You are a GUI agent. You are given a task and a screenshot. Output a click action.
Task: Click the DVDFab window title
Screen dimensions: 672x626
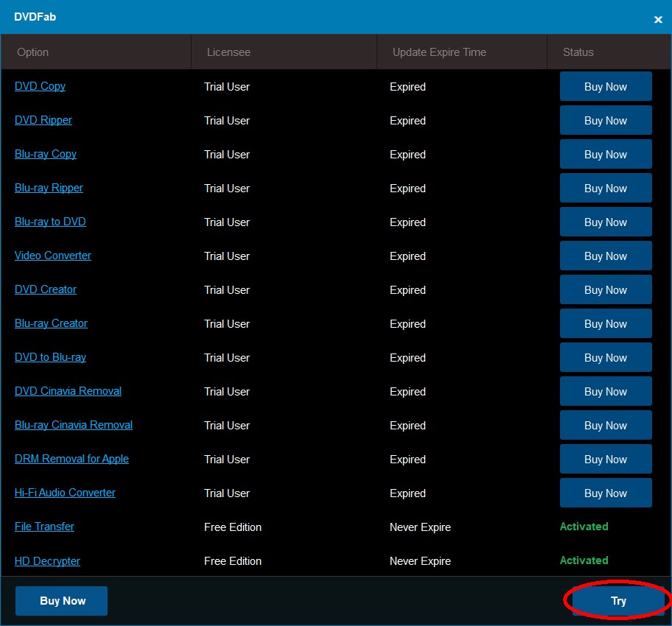35,17
